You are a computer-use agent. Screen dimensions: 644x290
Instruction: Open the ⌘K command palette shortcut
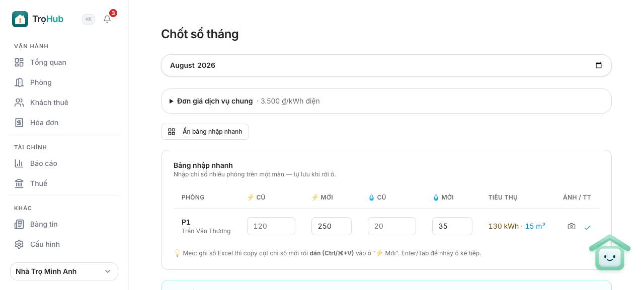(89, 19)
